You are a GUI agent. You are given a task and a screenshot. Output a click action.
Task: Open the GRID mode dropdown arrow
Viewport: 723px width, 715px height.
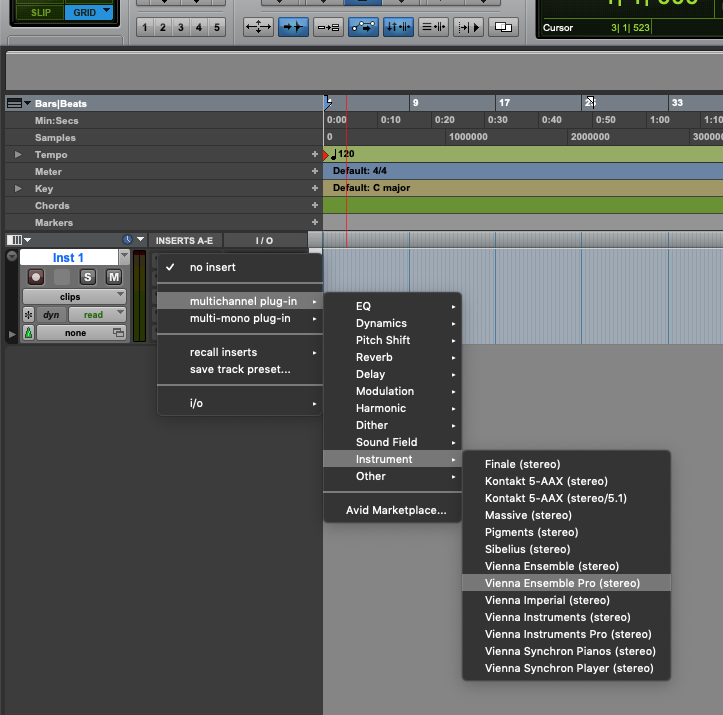point(107,11)
